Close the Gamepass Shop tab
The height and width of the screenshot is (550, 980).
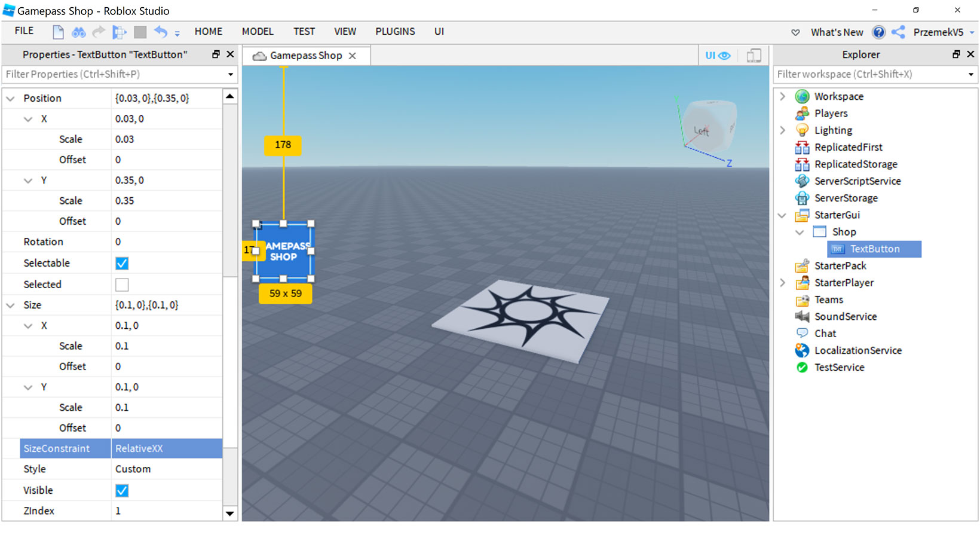pos(353,56)
